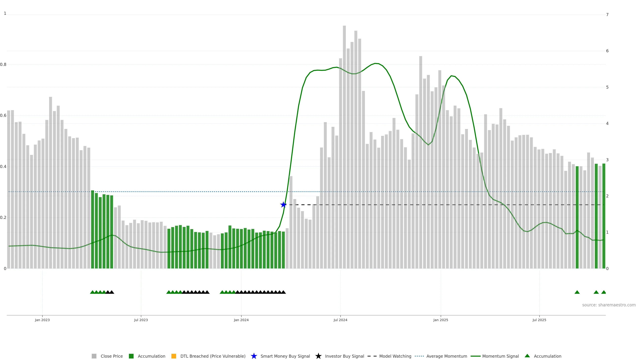
Task: Toggle the green Accumulation square legend entry
Action: point(131,356)
